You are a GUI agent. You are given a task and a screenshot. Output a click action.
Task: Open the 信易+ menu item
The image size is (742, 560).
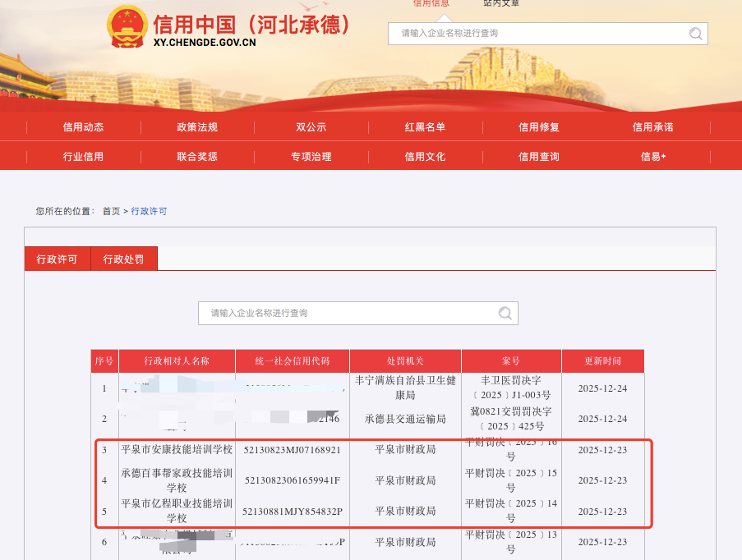click(652, 157)
